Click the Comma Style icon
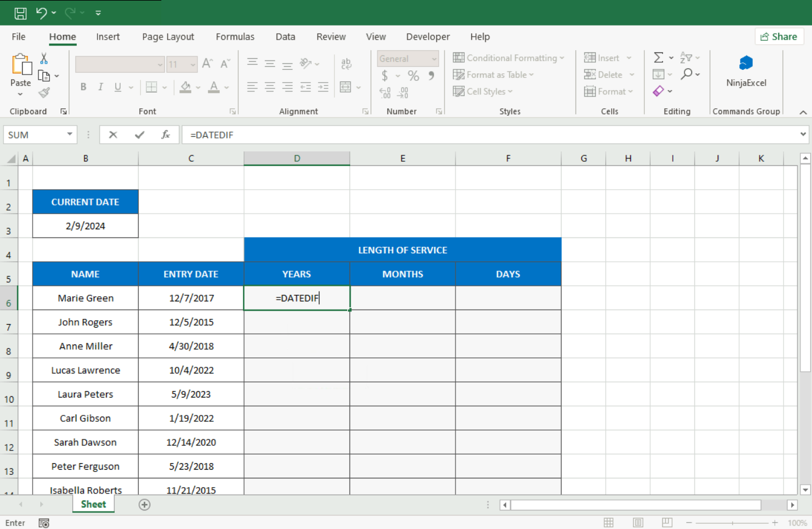 point(431,75)
